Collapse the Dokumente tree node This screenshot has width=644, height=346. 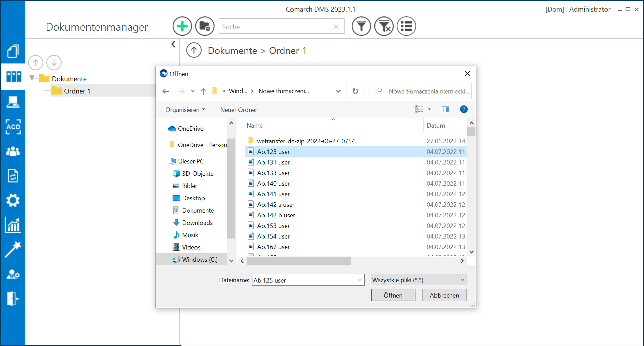tap(32, 78)
